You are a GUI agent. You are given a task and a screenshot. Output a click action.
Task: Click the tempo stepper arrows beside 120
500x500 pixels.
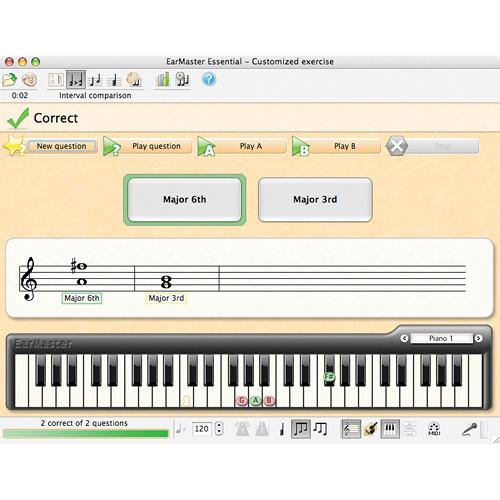(x=219, y=429)
